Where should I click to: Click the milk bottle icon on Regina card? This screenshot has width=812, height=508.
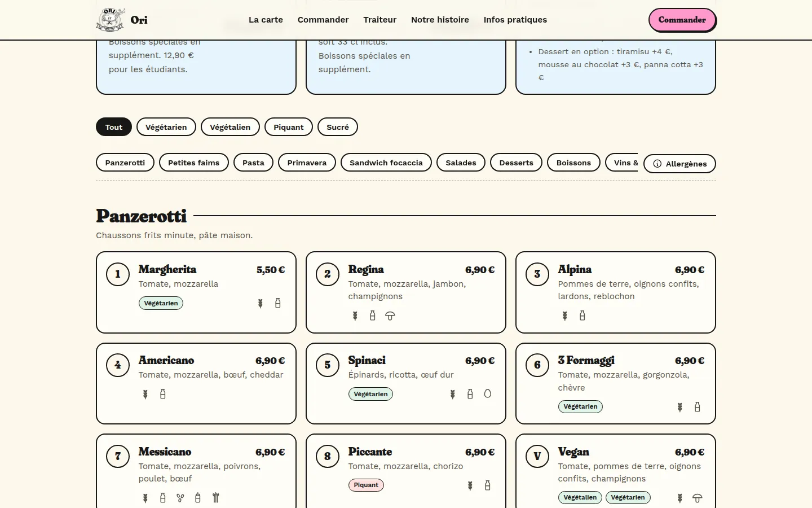[x=373, y=316]
